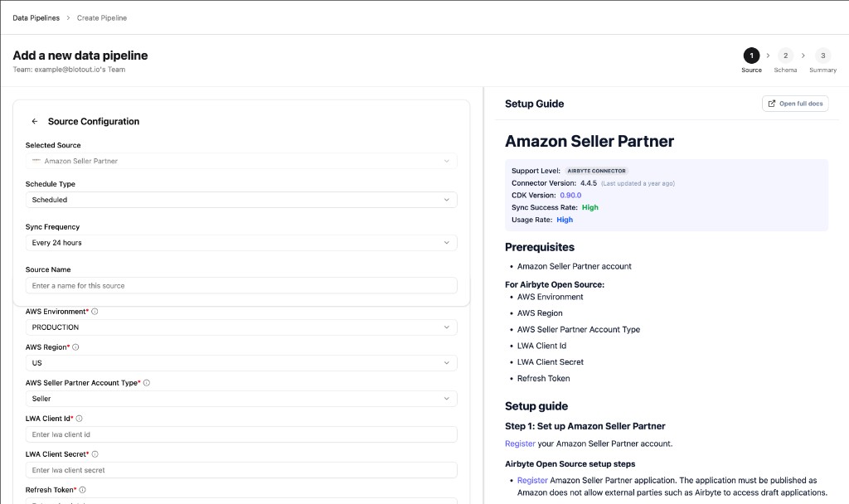Click Team example@blotout.io's Team text

[69, 70]
